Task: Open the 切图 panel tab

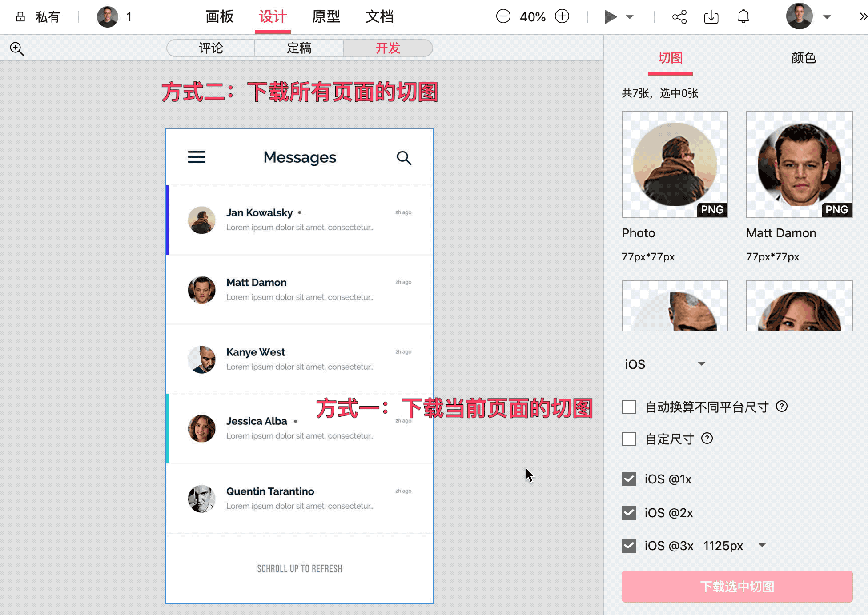Action: tap(671, 58)
